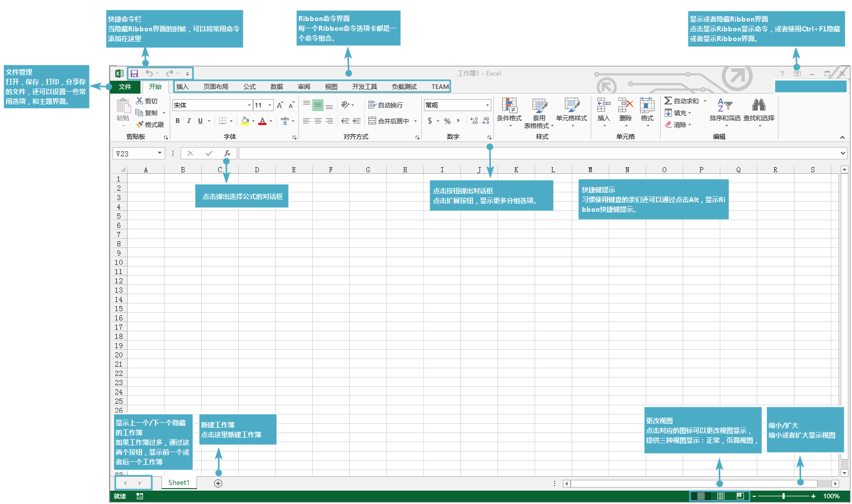Screen dimensions: 852x504
Task: Collapse the ribbon with the chevron
Action: pos(842,137)
